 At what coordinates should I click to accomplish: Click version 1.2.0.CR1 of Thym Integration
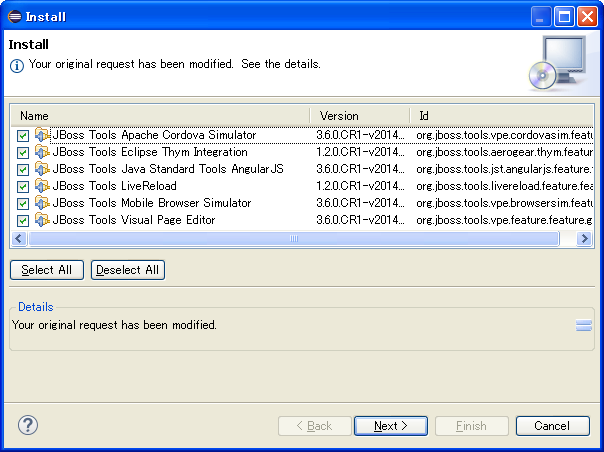[361, 152]
